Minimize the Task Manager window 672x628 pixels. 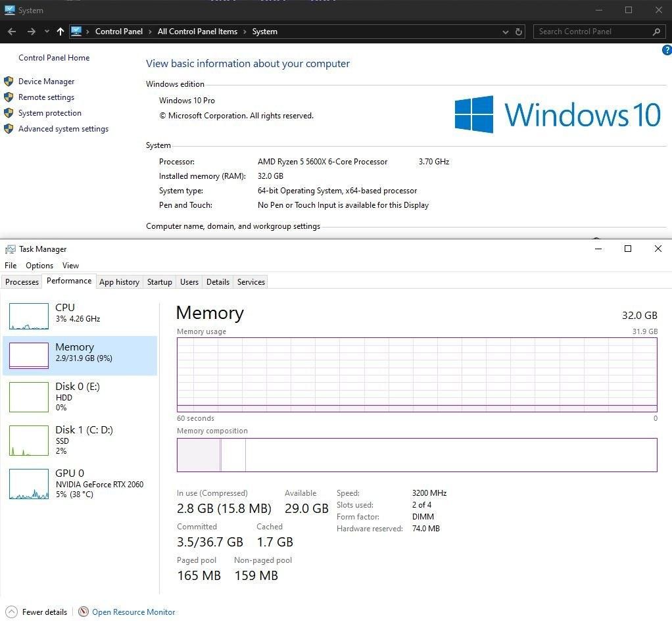[x=598, y=249]
